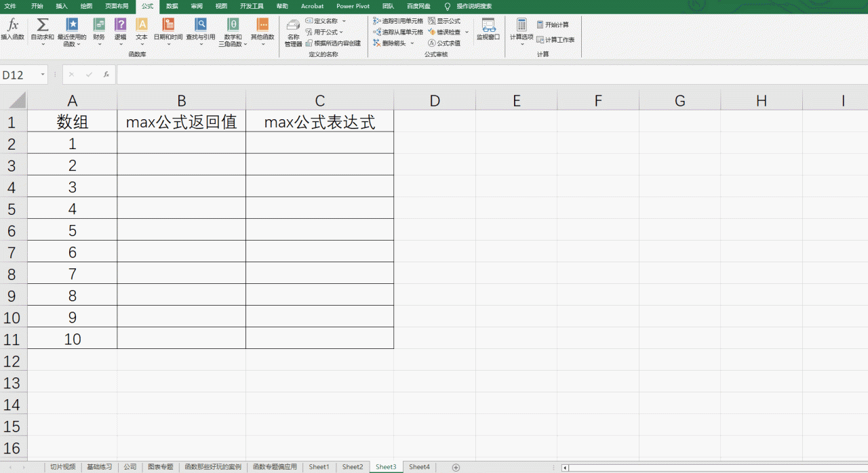Click the formula bar cancel X
Image resolution: width=868 pixels, height=473 pixels.
tap(72, 75)
